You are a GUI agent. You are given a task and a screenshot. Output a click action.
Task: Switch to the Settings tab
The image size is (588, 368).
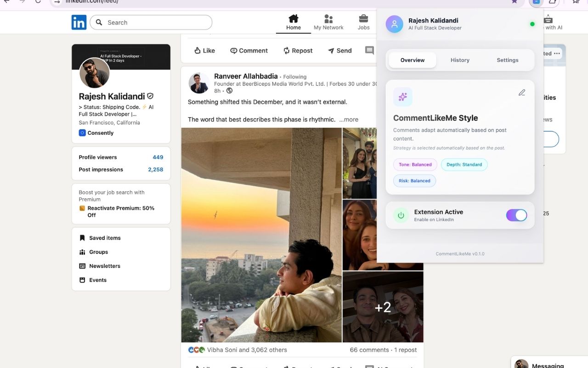[x=507, y=60]
